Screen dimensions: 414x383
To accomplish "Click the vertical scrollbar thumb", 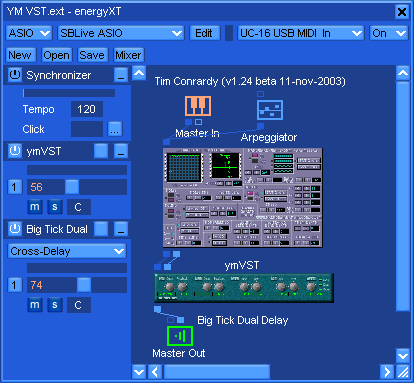I will pyautogui.click(x=403, y=197).
